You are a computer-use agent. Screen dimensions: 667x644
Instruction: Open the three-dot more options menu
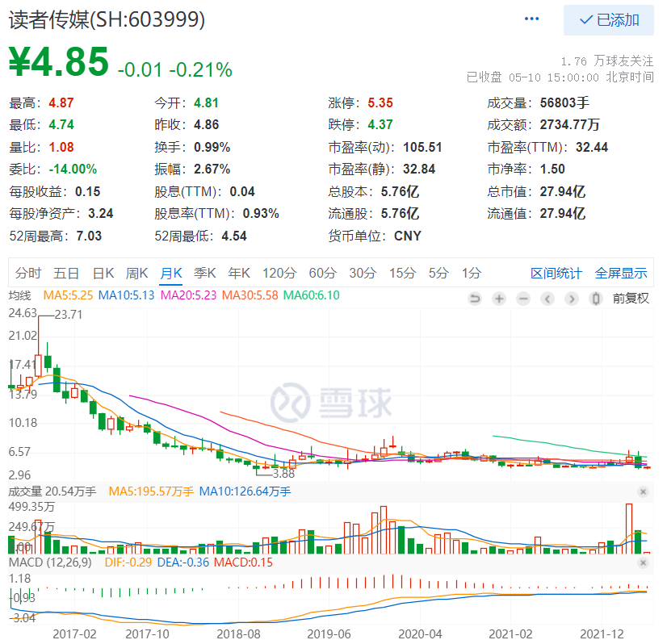(x=531, y=19)
